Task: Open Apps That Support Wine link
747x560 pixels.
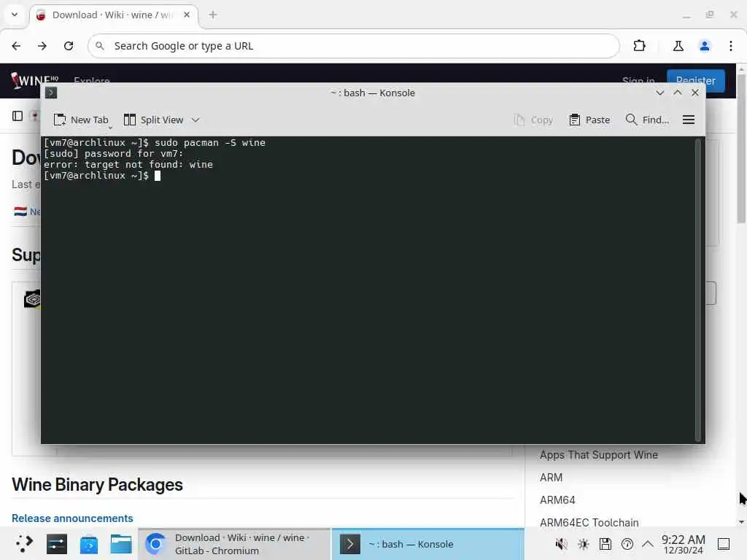Action: point(599,455)
